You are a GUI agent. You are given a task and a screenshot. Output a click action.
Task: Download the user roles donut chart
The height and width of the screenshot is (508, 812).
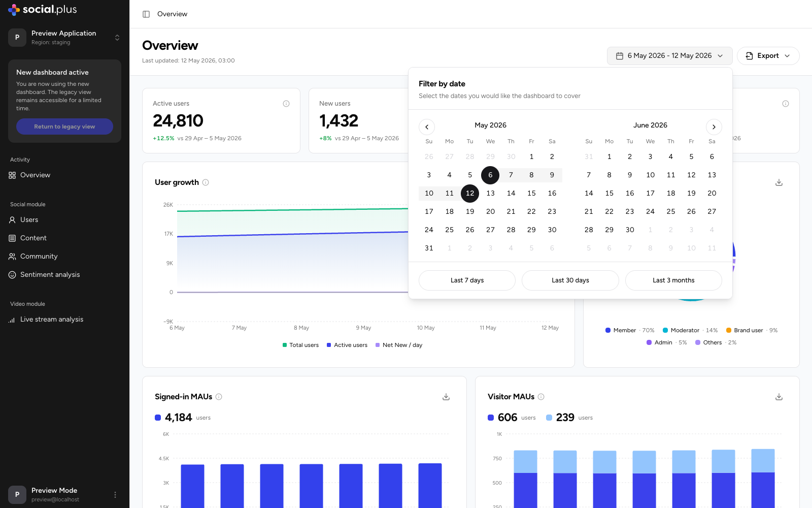pyautogui.click(x=779, y=182)
